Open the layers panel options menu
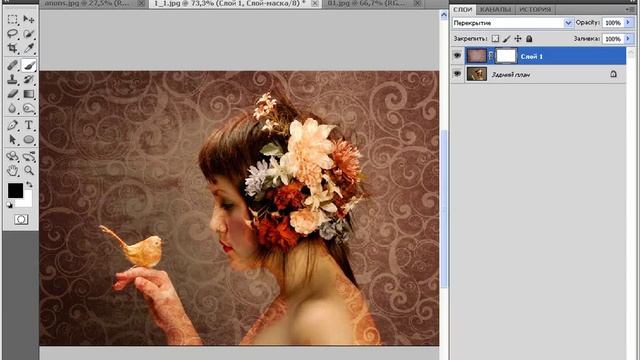This screenshot has width=640, height=360. tap(629, 9)
